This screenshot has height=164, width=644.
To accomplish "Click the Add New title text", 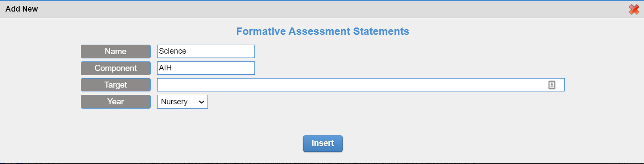I will point(22,9).
